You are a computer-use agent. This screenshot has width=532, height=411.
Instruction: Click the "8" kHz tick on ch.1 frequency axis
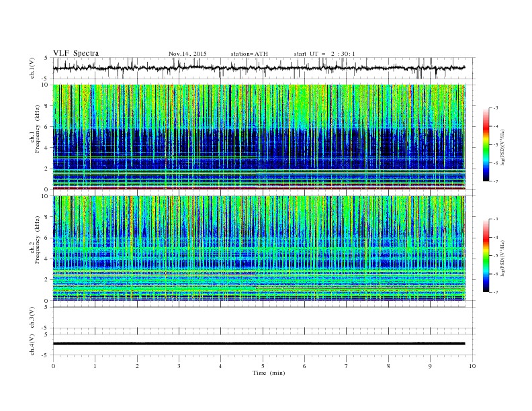point(47,106)
